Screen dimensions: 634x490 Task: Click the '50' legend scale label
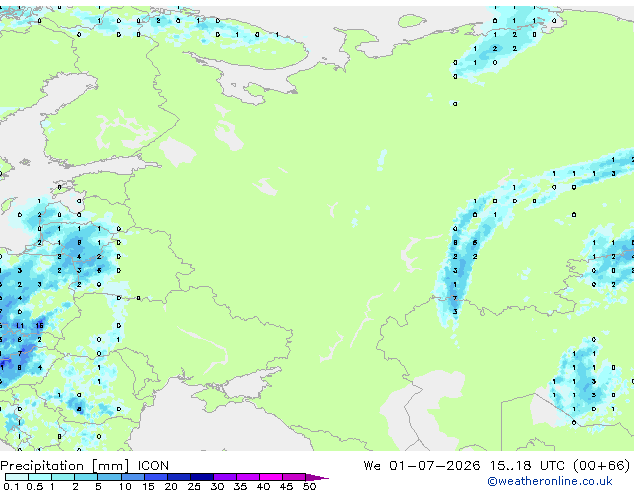click(x=309, y=486)
